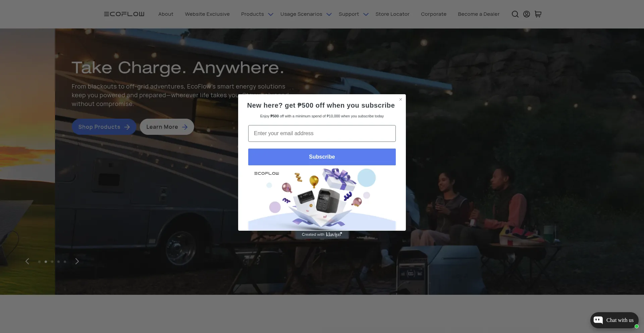Screen dimensions: 644x333
Task: Click the Shop Products button
Action: coord(104,127)
